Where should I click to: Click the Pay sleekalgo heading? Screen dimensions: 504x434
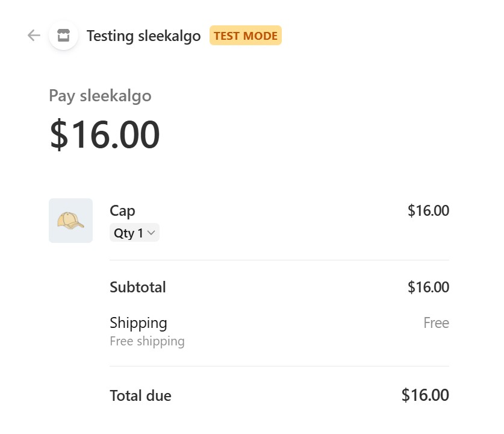[100, 95]
